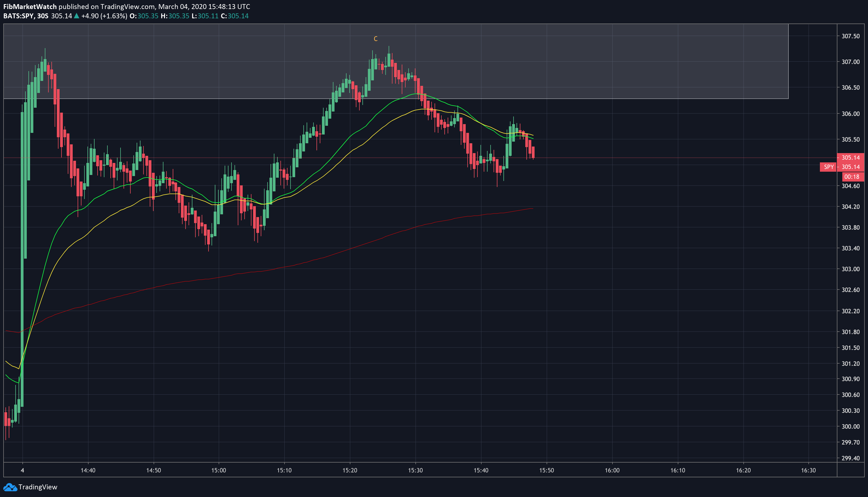This screenshot has height=497, width=868.
Task: Click the +4.90 (+1.63%) change value
Action: (104, 16)
